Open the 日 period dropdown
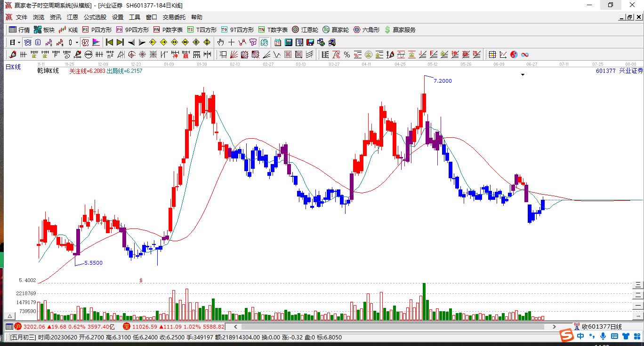This screenshot has height=346, width=644. (x=18, y=42)
